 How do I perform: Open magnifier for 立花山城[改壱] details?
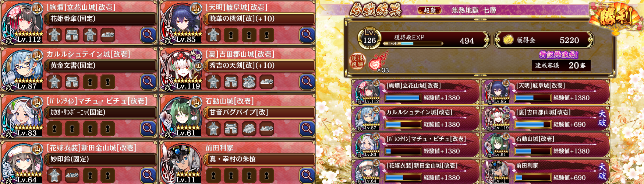coord(148,35)
